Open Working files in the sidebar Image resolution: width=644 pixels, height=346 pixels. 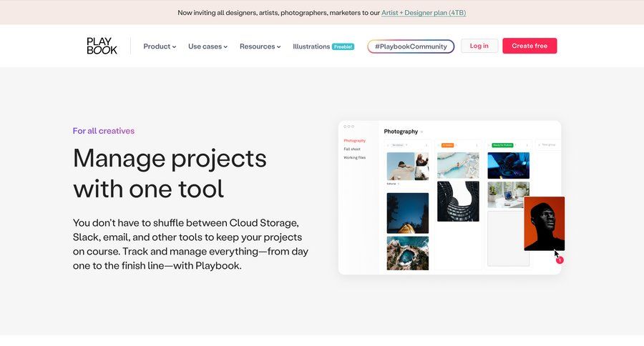point(354,157)
